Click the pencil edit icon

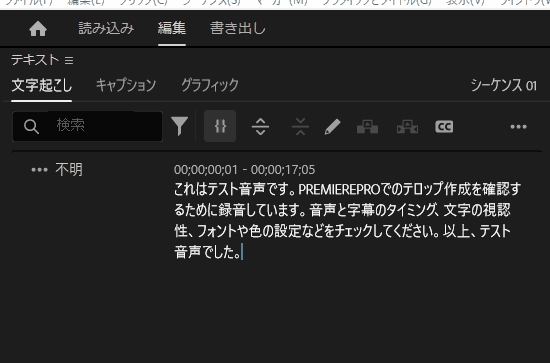333,126
